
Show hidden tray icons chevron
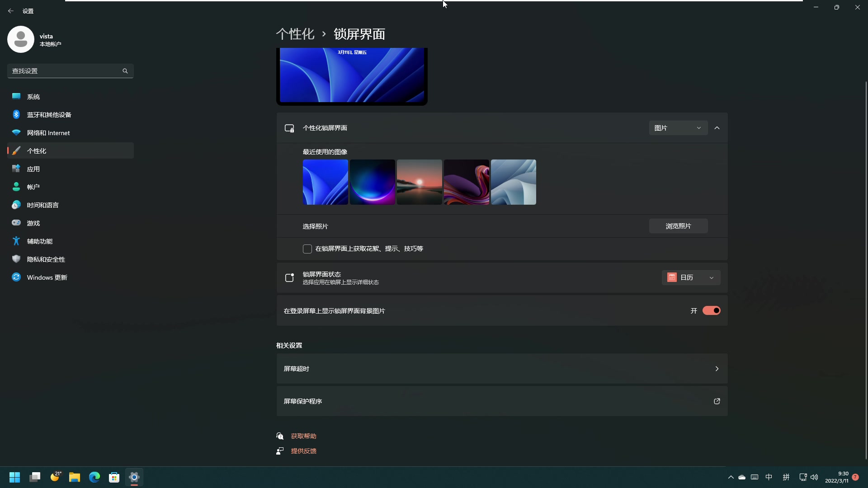click(731, 477)
